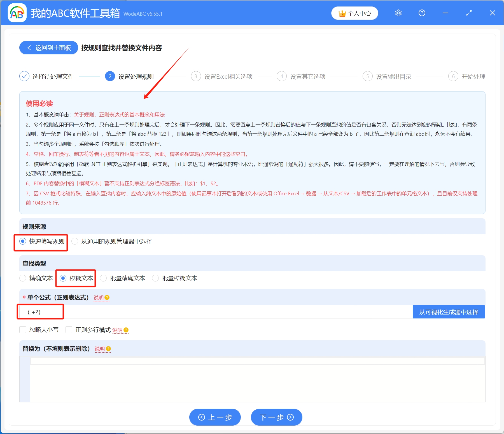Click the help question-mark icon in titlebar
The width and height of the screenshot is (504, 434).
(x=421, y=13)
